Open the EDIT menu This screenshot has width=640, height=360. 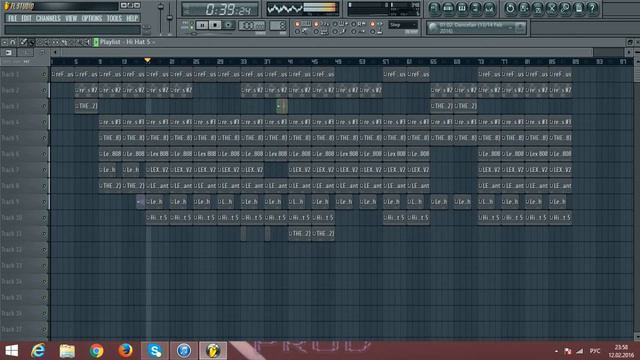pos(27,18)
